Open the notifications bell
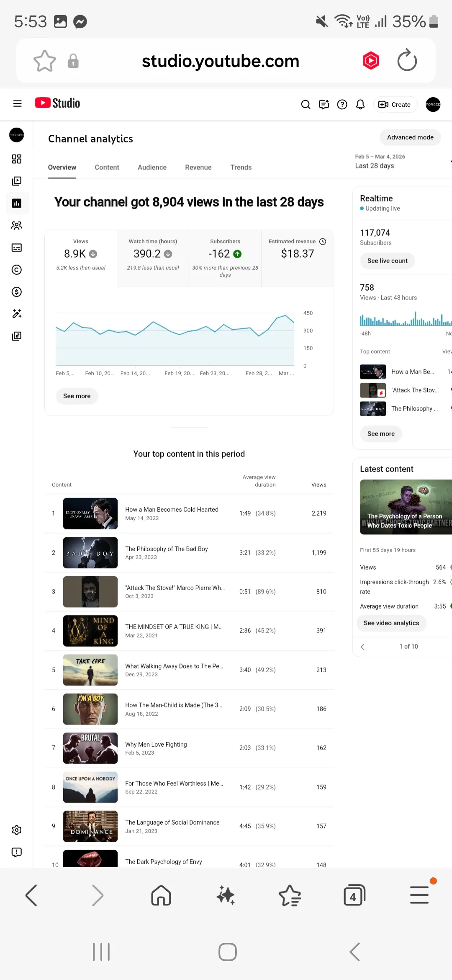This screenshot has width=452, height=980. (x=360, y=105)
